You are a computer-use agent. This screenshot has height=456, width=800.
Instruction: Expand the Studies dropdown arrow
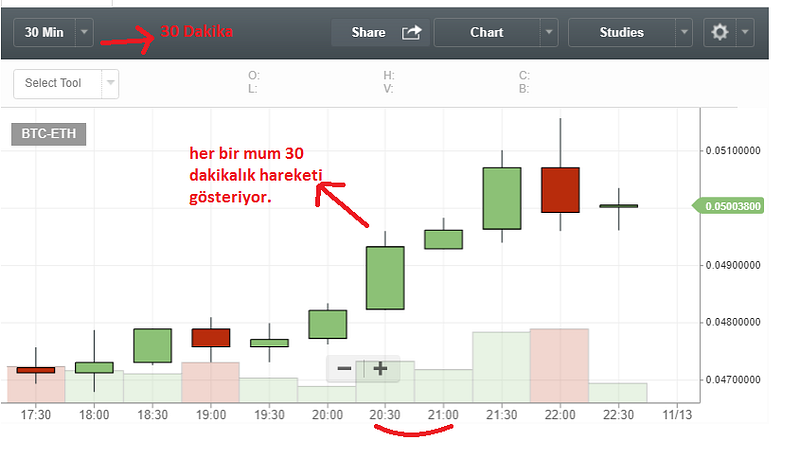pyautogui.click(x=684, y=32)
